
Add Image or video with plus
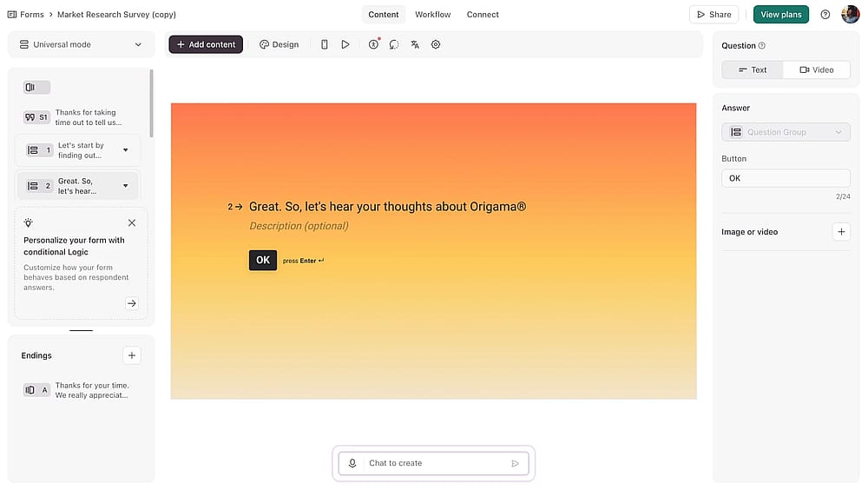point(841,232)
